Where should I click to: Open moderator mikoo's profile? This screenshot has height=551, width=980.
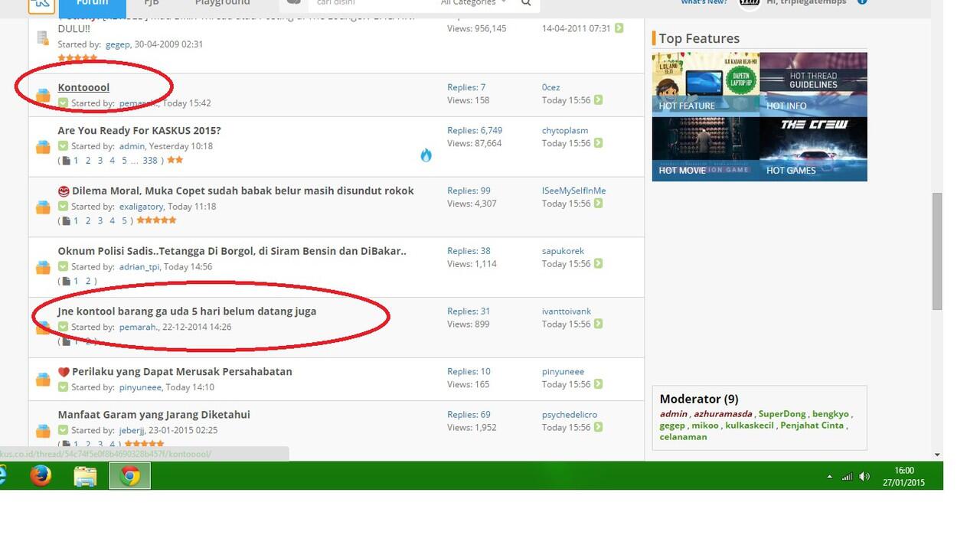[x=705, y=425]
